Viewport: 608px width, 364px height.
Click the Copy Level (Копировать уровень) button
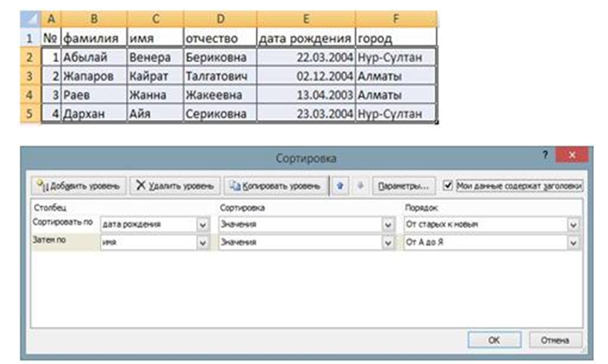pyautogui.click(x=275, y=186)
